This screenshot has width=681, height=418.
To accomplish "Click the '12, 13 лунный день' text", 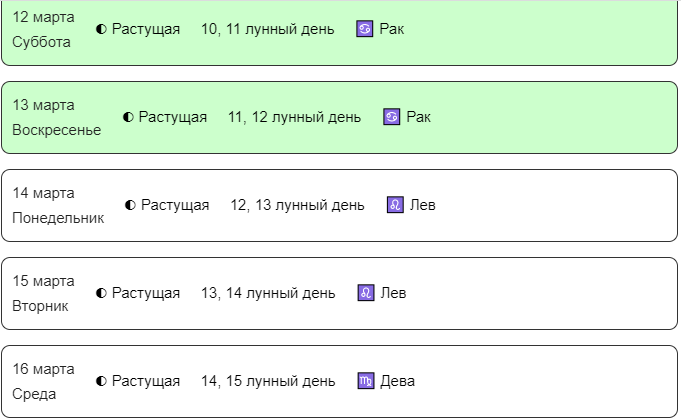I will click(x=297, y=205).
